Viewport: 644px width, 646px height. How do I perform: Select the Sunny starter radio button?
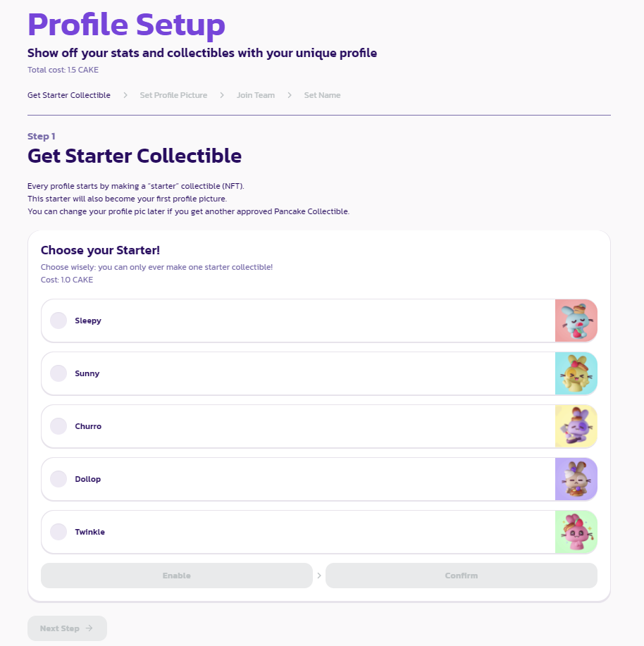pos(58,373)
